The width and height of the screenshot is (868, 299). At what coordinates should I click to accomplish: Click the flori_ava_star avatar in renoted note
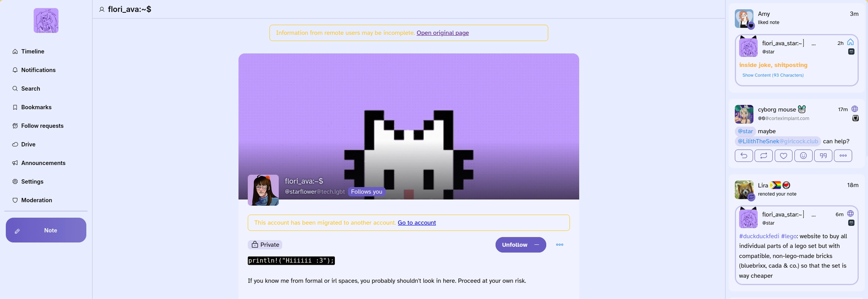pos(748,218)
